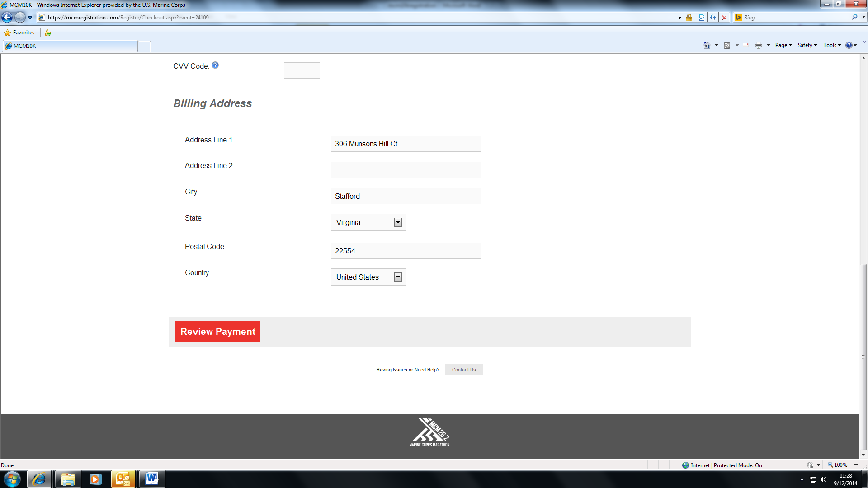Viewport: 868px width, 488px height.
Task: Click the Bing search magnifier icon
Action: (854, 17)
